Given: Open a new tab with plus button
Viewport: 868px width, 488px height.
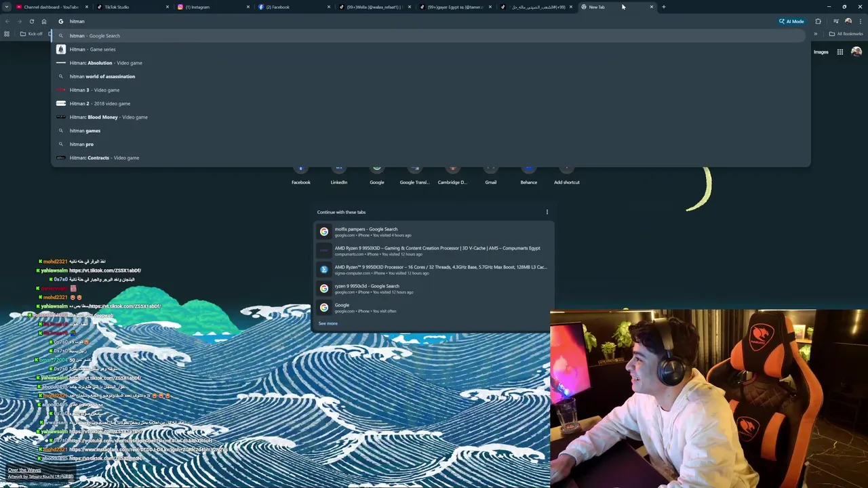Looking at the screenshot, I should (664, 7).
